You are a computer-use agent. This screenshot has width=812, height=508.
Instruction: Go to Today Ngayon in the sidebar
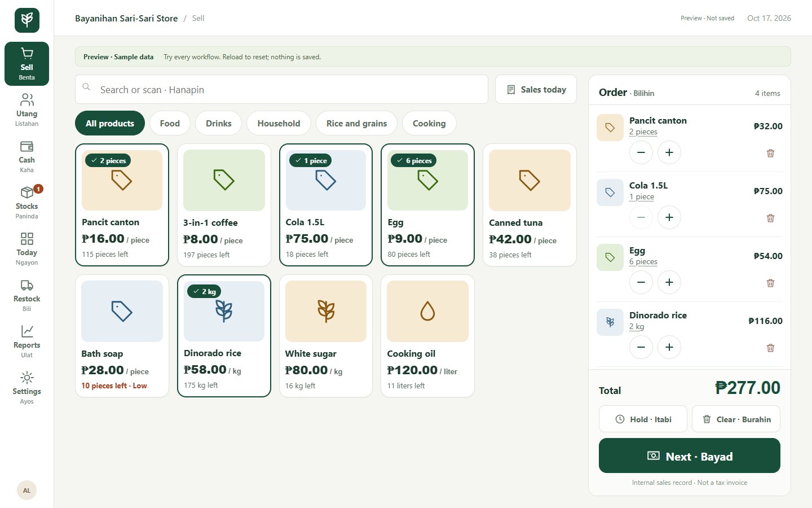pyautogui.click(x=27, y=248)
